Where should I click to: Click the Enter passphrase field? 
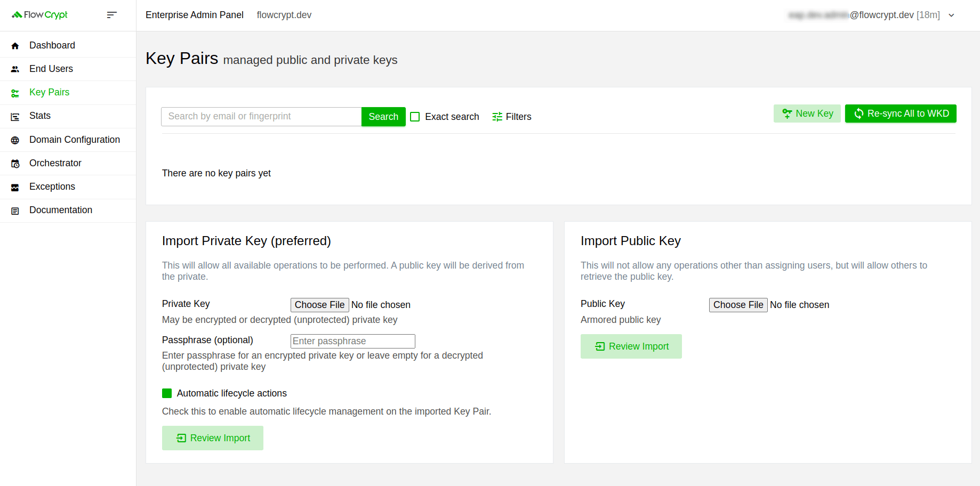coord(353,341)
